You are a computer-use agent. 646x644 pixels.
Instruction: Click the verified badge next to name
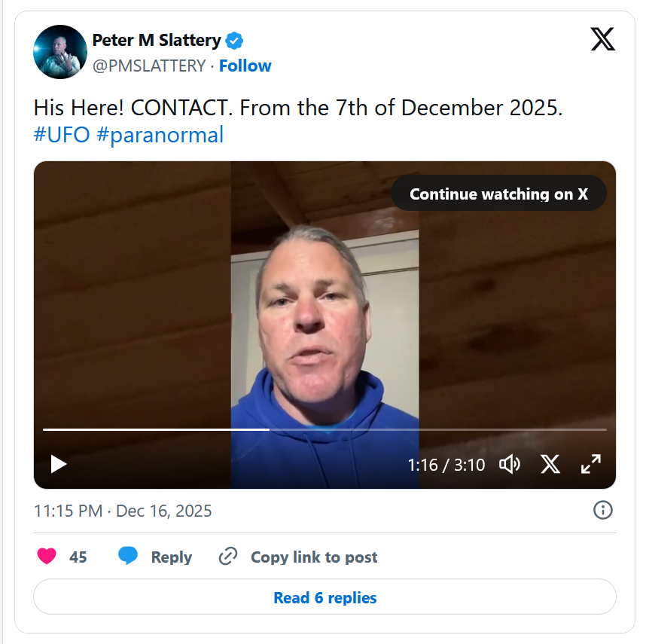point(235,41)
